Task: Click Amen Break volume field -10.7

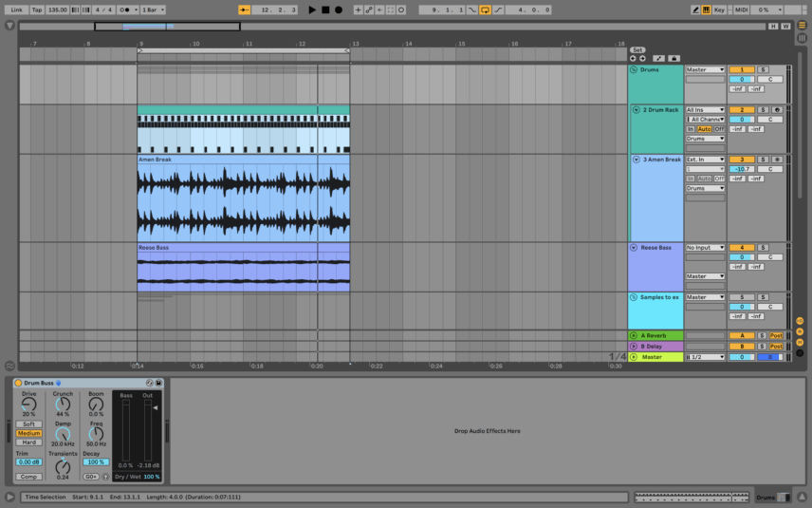Action: coord(742,169)
